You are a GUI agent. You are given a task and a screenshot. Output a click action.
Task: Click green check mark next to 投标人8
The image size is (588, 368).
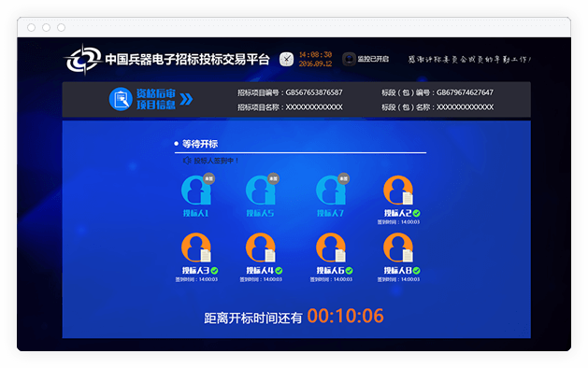tap(416, 271)
